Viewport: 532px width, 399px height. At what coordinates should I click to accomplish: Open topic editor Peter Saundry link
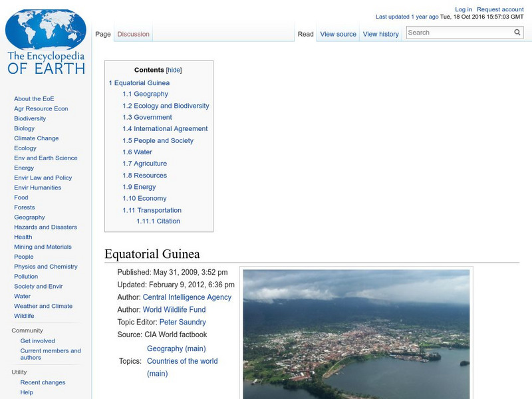point(182,323)
